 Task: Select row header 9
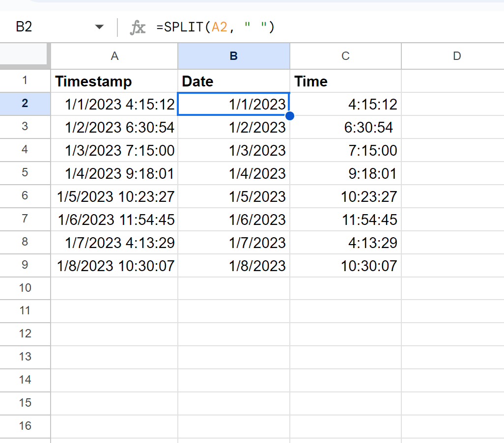click(25, 265)
